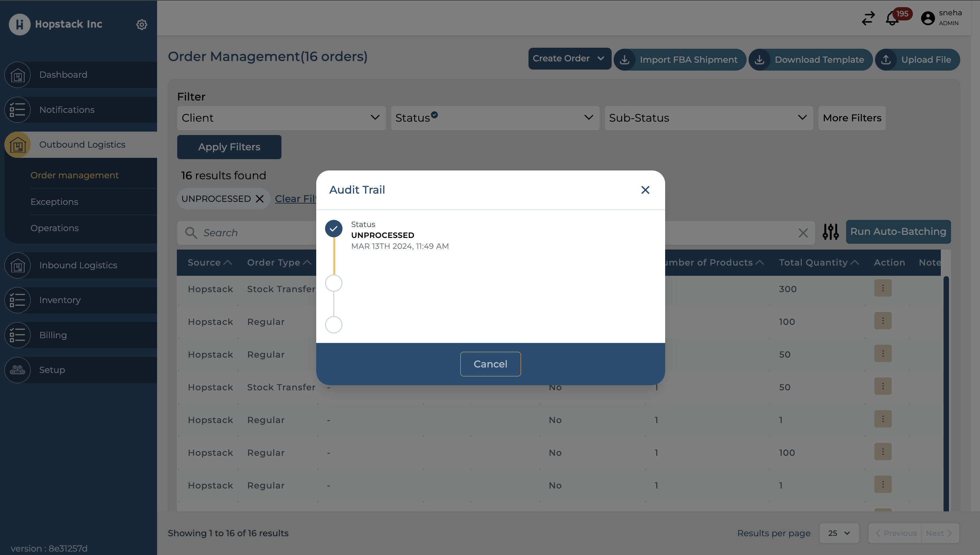Click the checked UNPROCESSED status step
The image size is (980, 555).
pos(333,229)
